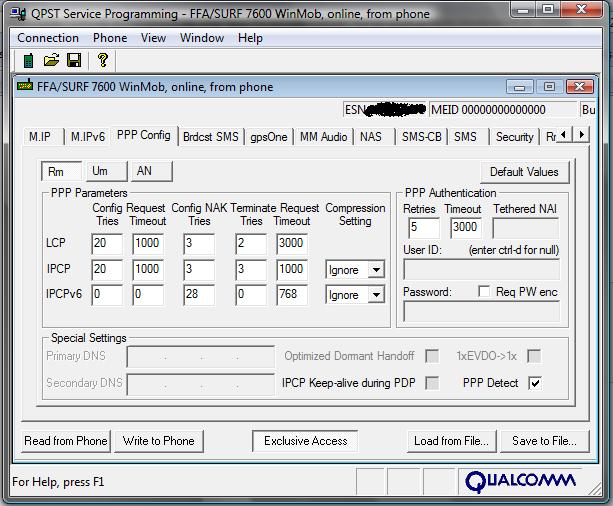Toggle the 1xEVDO->1x checkbox
This screenshot has height=506, width=613.
534,356
